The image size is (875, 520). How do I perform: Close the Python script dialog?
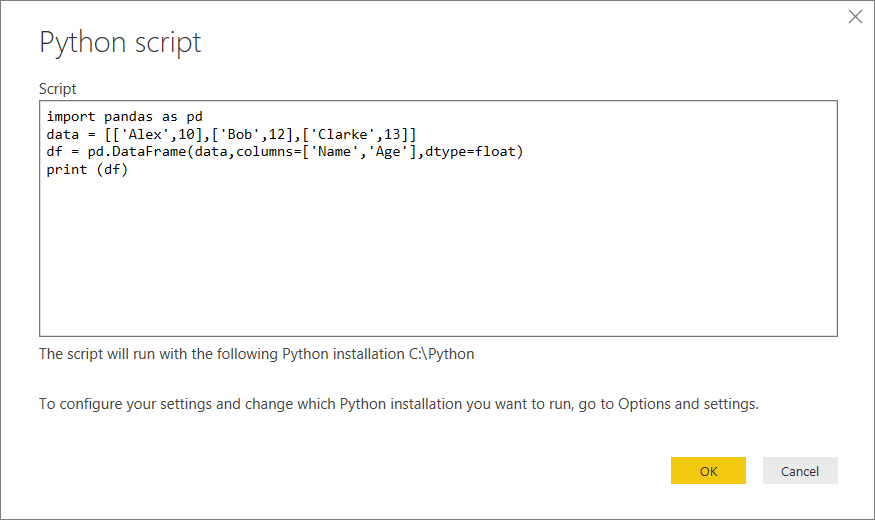[855, 17]
